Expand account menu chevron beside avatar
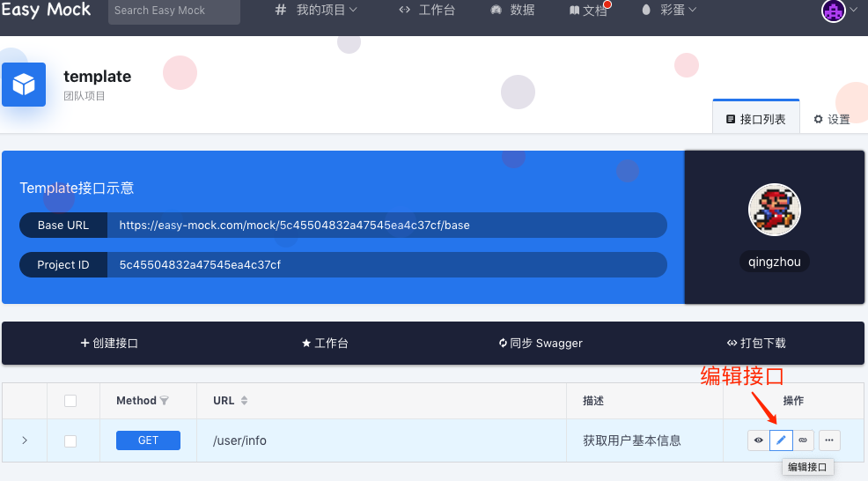The height and width of the screenshot is (481, 868). tap(854, 10)
